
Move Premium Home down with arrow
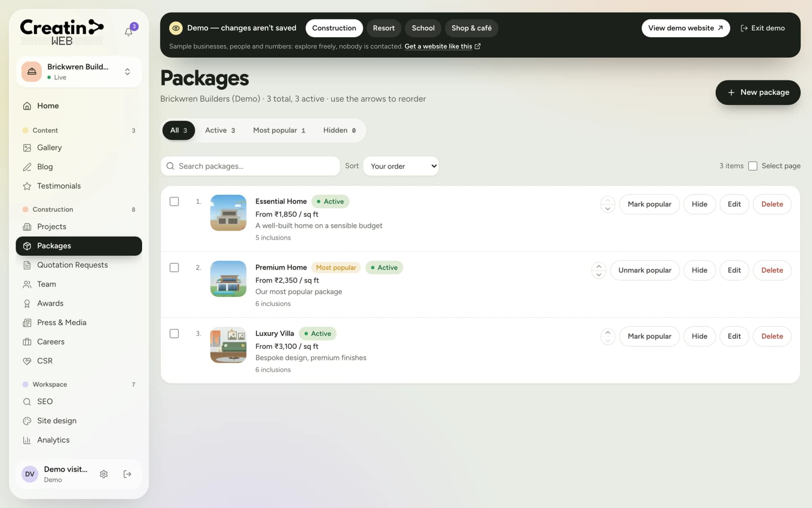click(599, 275)
